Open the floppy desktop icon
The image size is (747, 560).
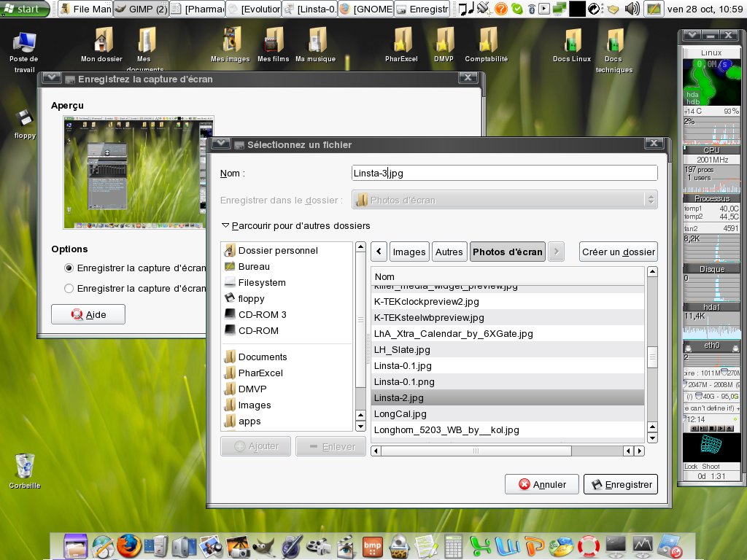tap(25, 124)
